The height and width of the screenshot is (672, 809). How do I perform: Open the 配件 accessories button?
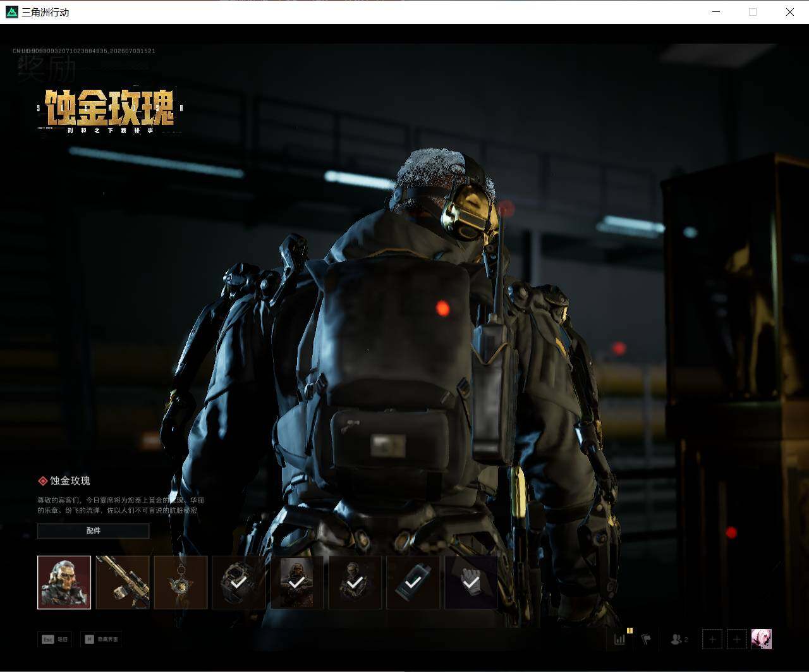[94, 530]
